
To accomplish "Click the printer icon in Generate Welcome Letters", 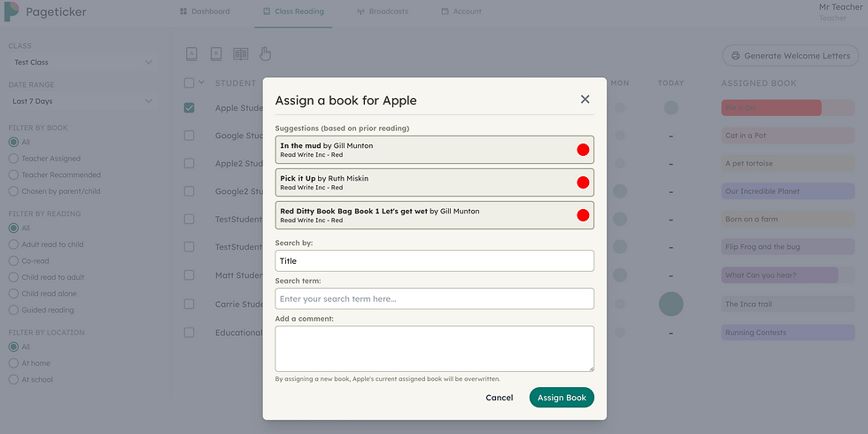I will coord(736,56).
